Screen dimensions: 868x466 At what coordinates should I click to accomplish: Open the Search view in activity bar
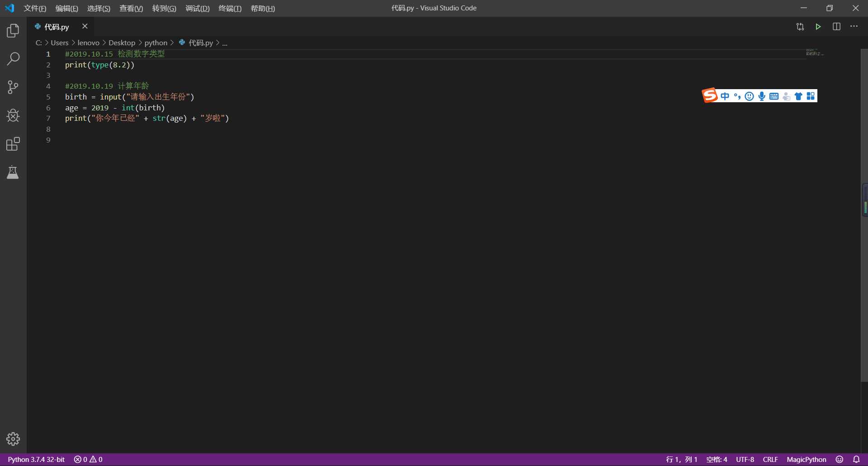[x=13, y=58]
